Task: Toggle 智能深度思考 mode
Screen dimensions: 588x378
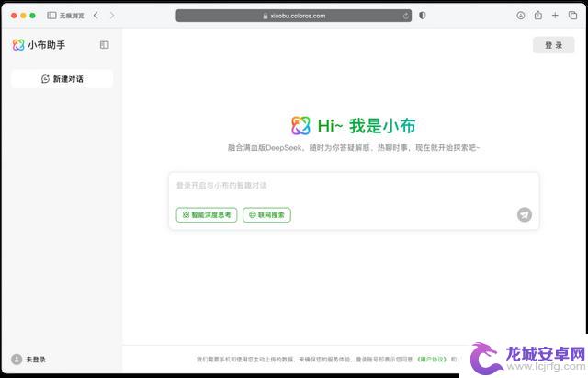Action: [x=207, y=214]
